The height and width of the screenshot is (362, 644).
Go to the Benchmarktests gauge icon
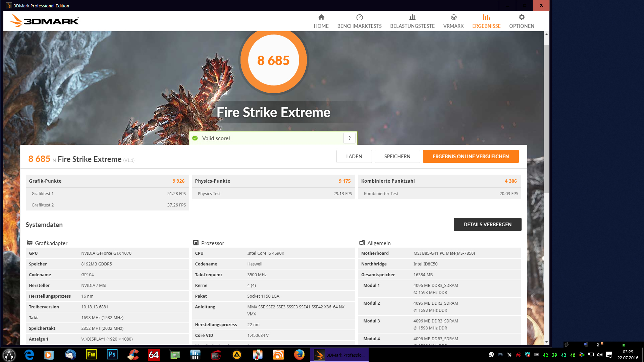(x=359, y=17)
